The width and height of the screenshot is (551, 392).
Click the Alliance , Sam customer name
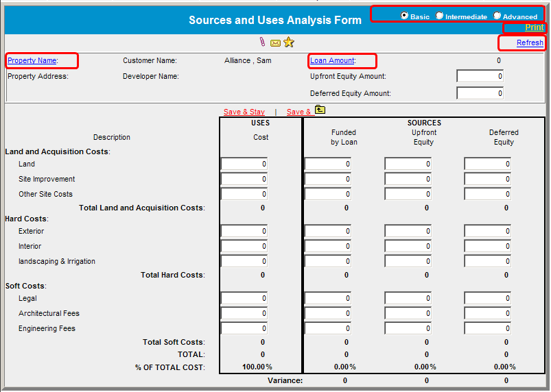[248, 60]
